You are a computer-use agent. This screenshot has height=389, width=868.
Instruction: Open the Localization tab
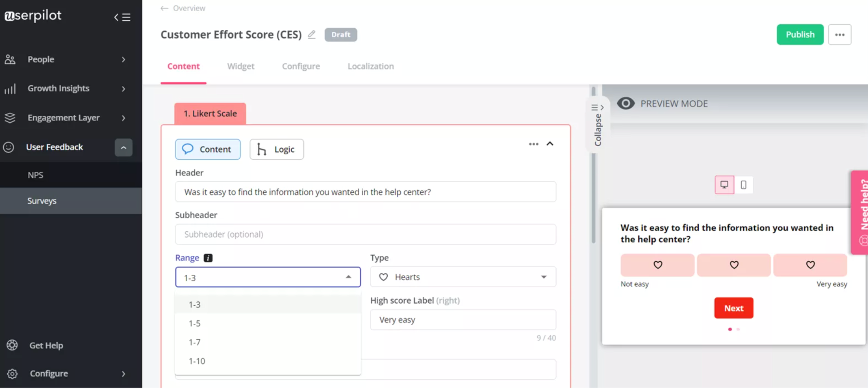(370, 67)
